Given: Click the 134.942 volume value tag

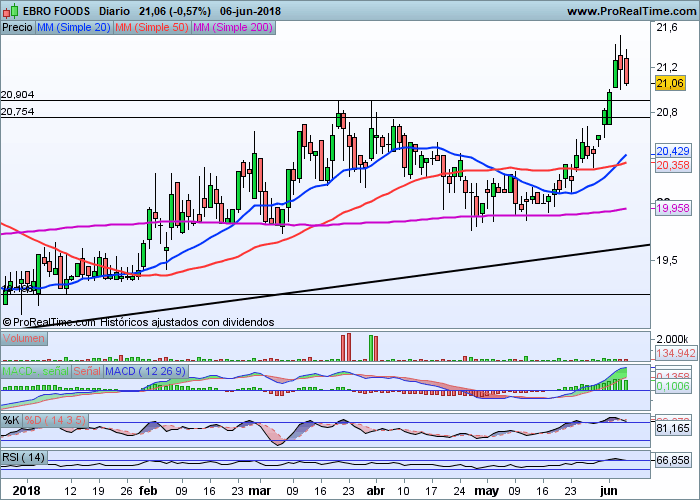Looking at the screenshot, I should pos(676,353).
